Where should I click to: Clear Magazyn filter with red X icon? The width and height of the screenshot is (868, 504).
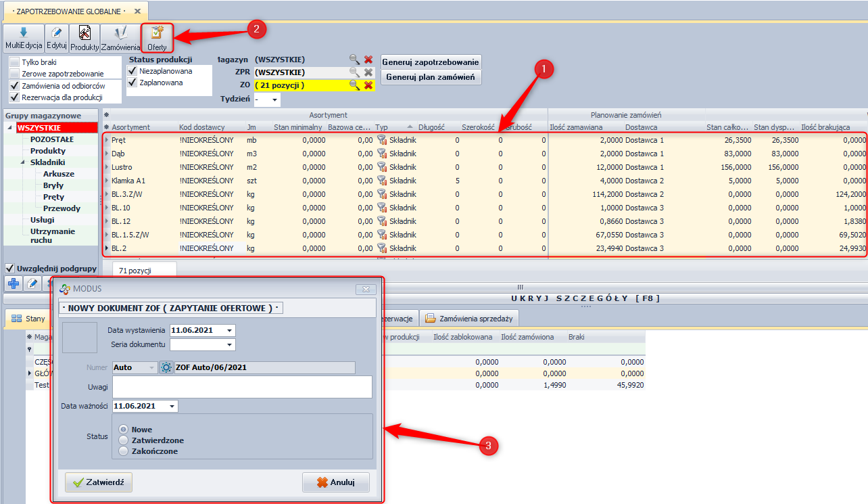coord(368,60)
